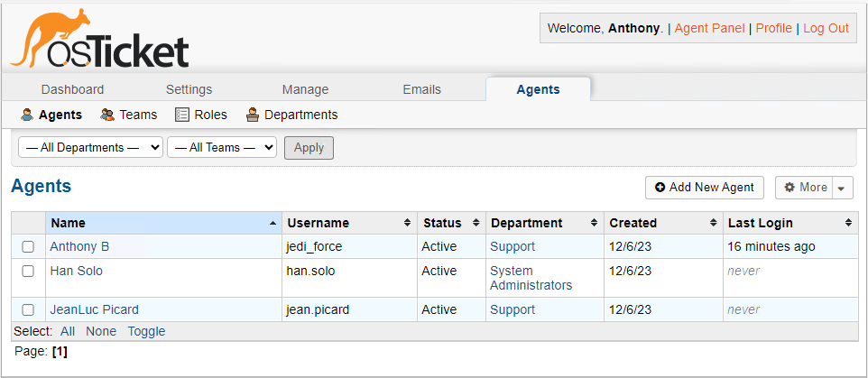The image size is (868, 378).
Task: Click the Teams sub-navigation icon
Action: coord(107,115)
